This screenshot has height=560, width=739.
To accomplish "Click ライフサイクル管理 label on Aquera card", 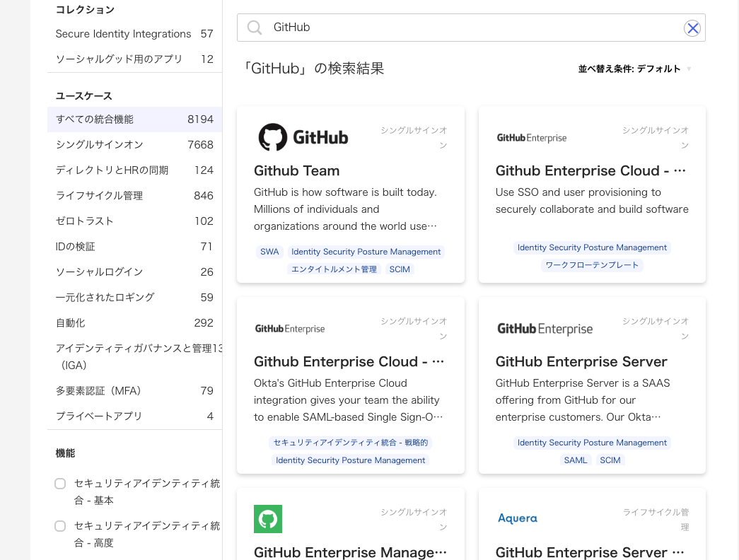I will coord(656,520).
